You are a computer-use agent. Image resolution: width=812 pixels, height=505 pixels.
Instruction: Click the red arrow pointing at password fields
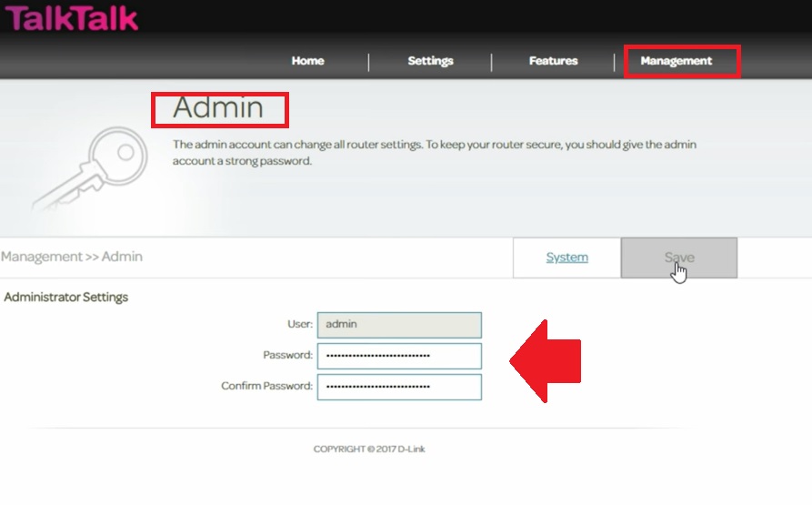(546, 361)
